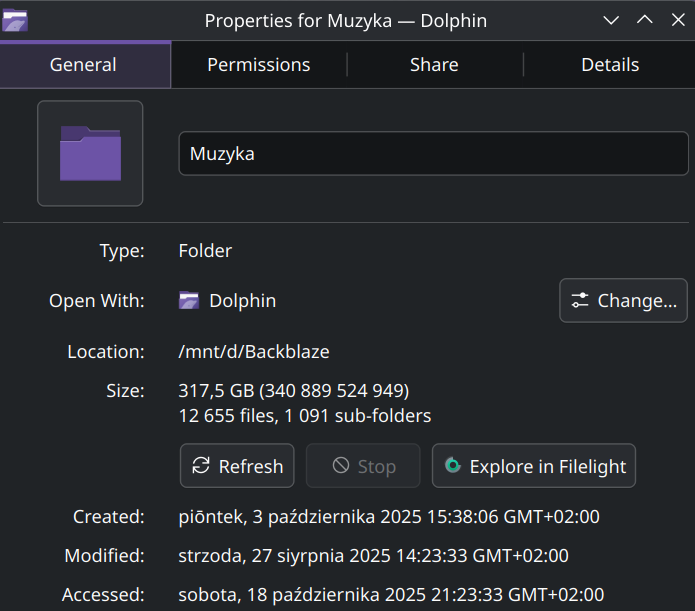Click the Stop button label
The image size is (695, 611).
[377, 466]
